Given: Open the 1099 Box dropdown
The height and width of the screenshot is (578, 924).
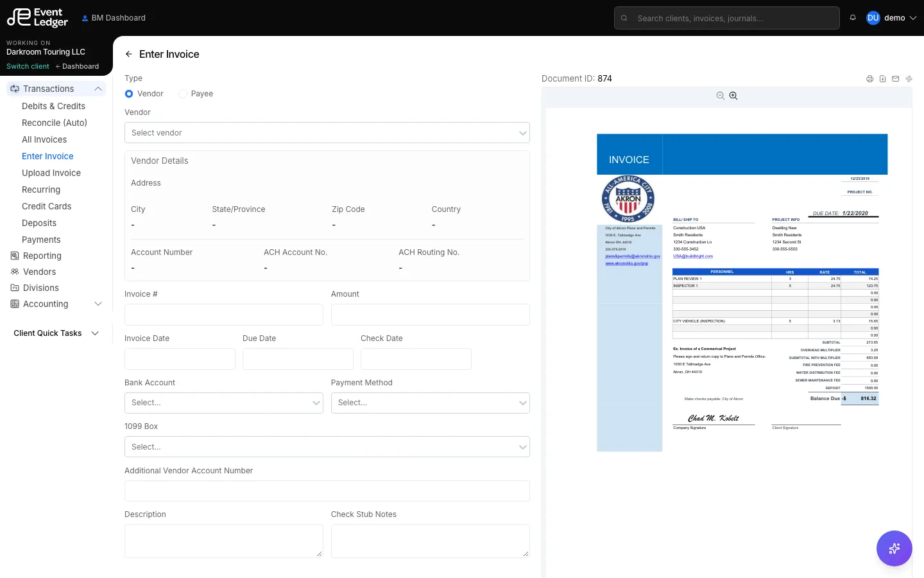Looking at the screenshot, I should pyautogui.click(x=327, y=447).
